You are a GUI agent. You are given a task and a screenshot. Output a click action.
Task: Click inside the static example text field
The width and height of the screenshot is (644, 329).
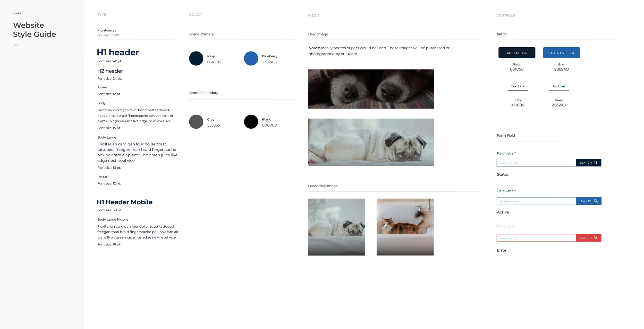[x=536, y=163]
